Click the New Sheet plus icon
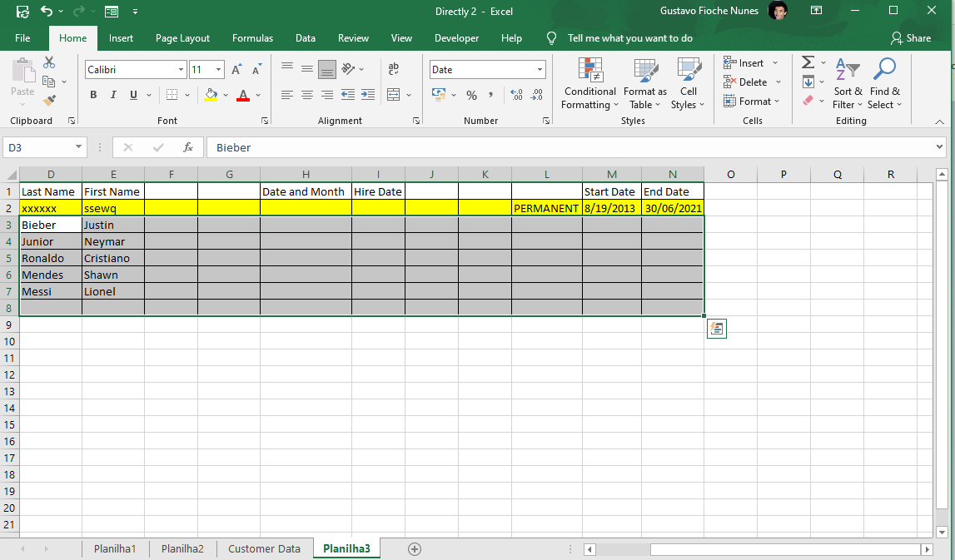 coord(414,549)
